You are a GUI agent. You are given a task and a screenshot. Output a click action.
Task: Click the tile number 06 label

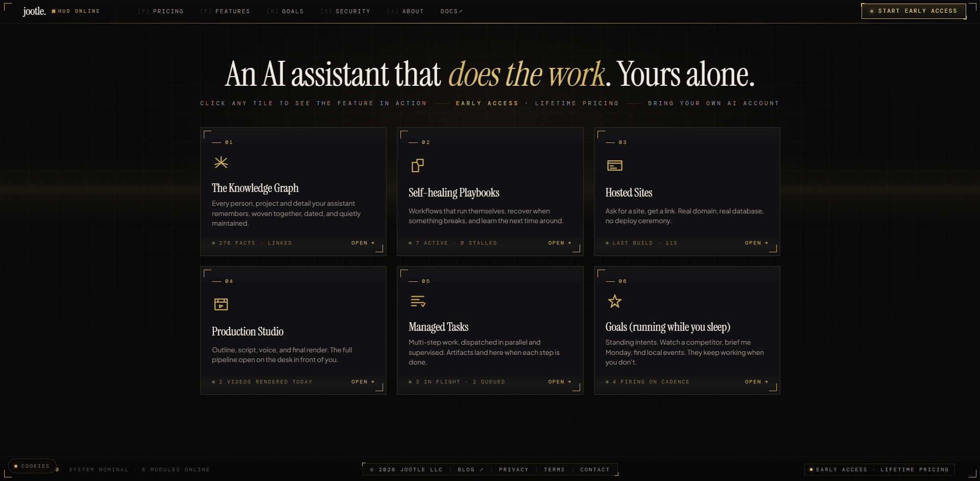pyautogui.click(x=623, y=281)
